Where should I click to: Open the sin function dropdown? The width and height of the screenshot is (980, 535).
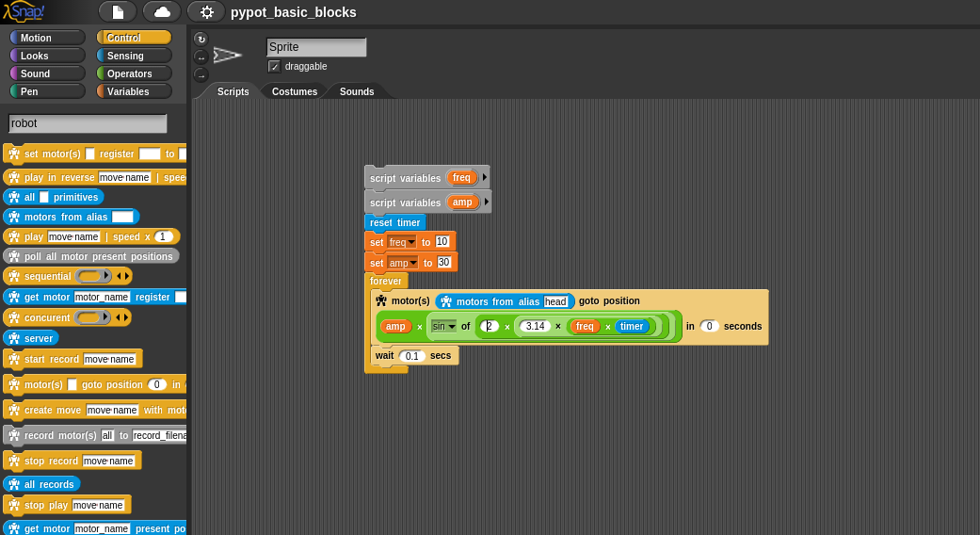[451, 327]
